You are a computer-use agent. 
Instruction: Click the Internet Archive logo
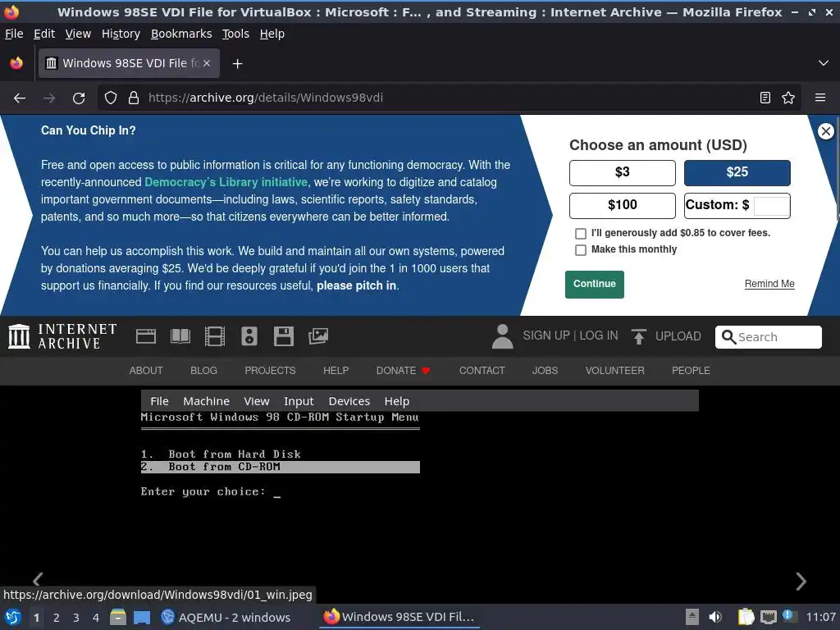[62, 336]
